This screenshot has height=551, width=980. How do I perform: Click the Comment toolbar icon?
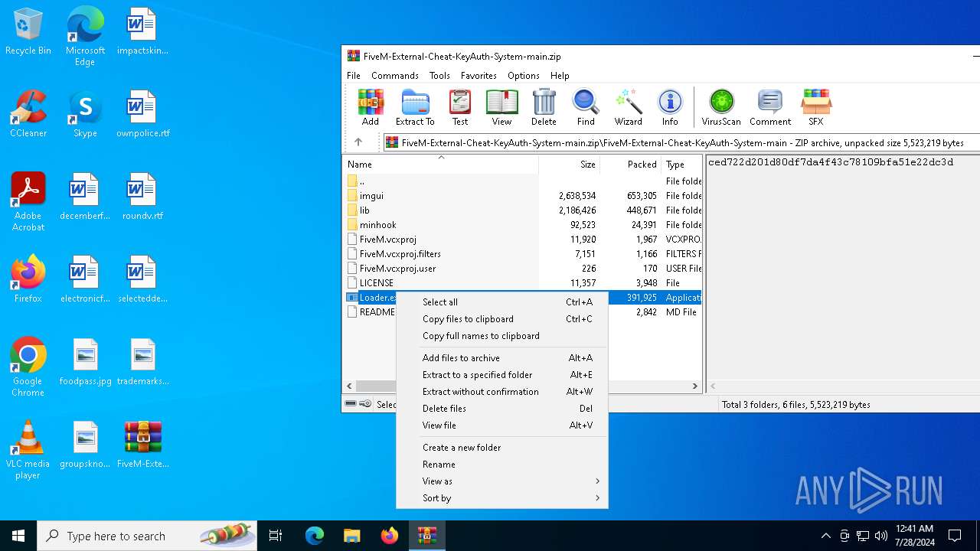tap(770, 107)
